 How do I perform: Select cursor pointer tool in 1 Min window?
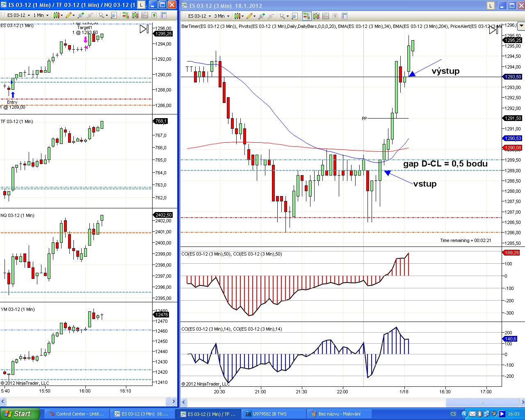point(101,15)
